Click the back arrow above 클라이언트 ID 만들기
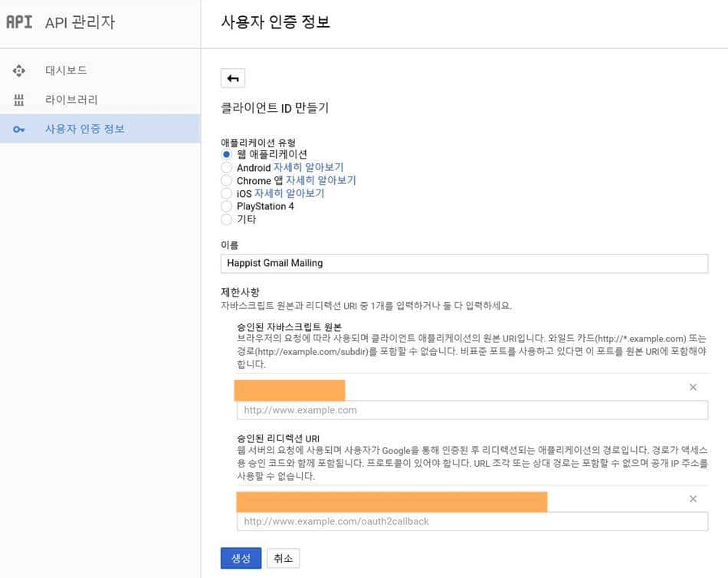The height and width of the screenshot is (578, 728). [x=232, y=77]
